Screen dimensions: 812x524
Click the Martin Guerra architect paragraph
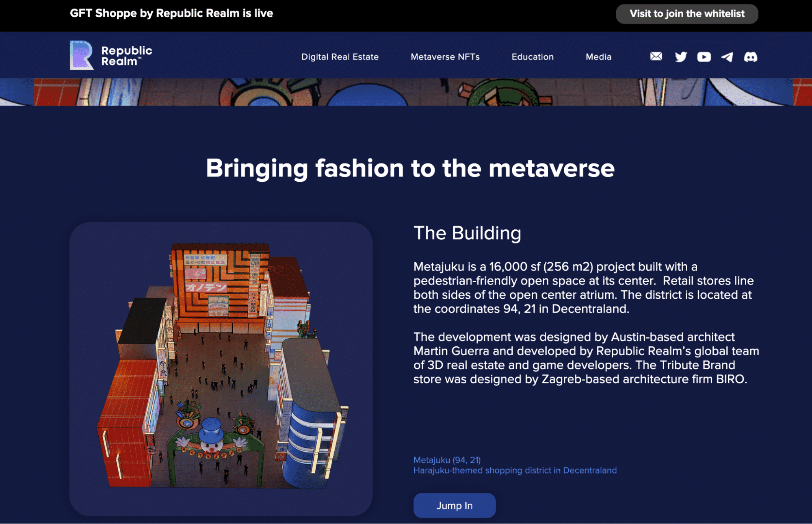[586, 358]
